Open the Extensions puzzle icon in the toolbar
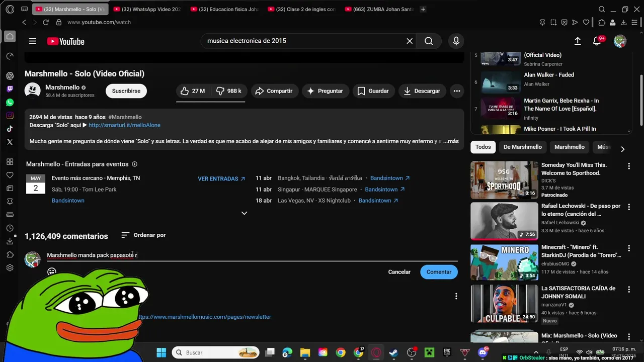The image size is (644, 362). [x=602, y=22]
